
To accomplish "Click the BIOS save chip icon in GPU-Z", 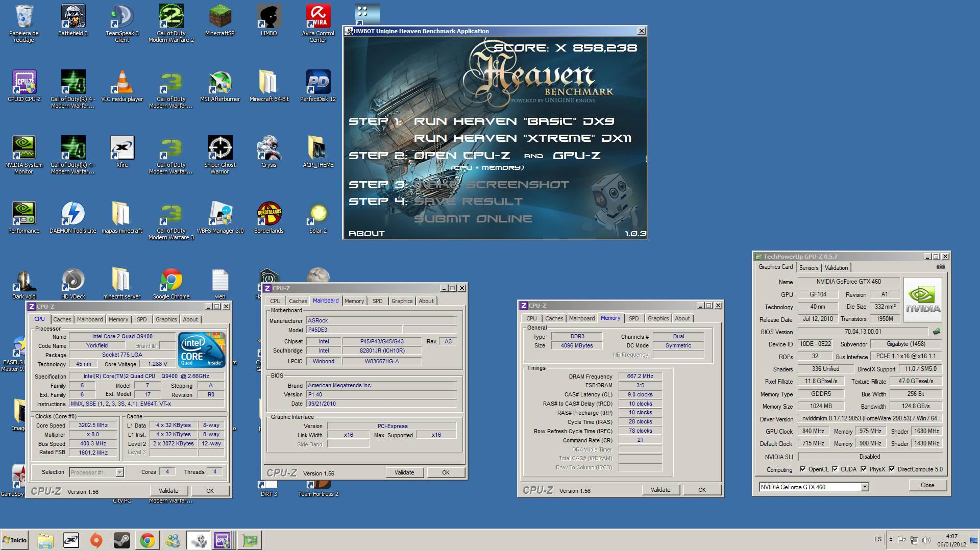I will pos(936,332).
